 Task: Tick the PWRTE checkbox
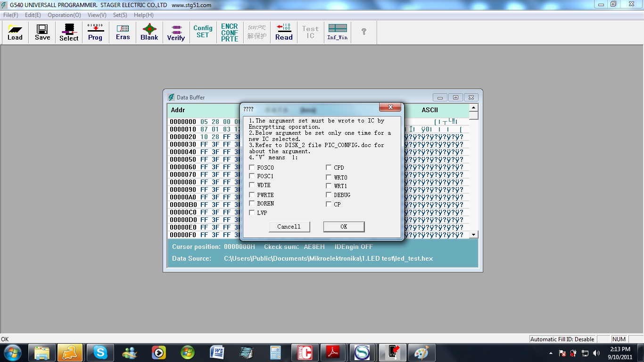[x=252, y=195]
